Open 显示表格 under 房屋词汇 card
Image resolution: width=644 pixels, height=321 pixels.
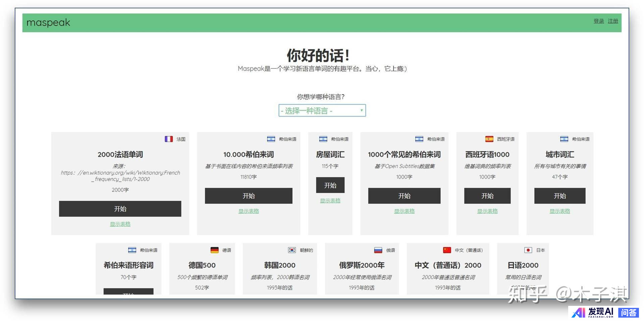pyautogui.click(x=330, y=201)
